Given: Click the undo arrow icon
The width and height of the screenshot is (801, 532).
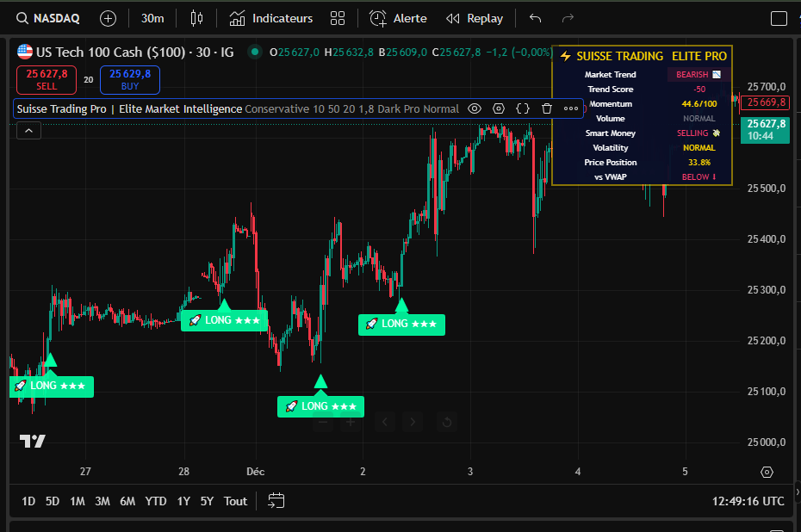Looking at the screenshot, I should pyautogui.click(x=534, y=17).
